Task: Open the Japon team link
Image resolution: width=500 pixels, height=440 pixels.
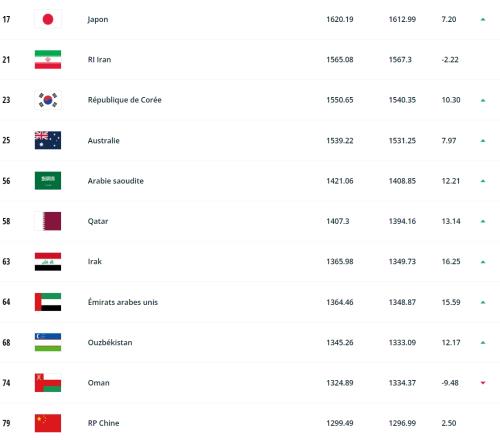Action: click(98, 19)
